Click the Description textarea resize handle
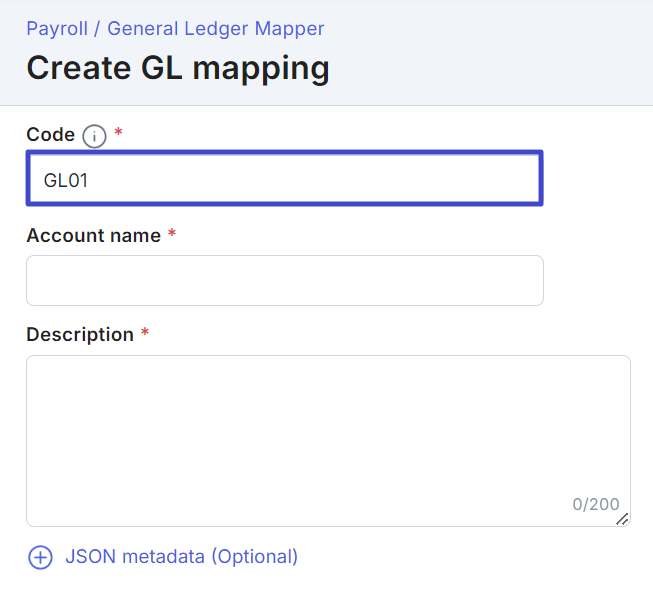653x596 pixels. click(x=622, y=519)
